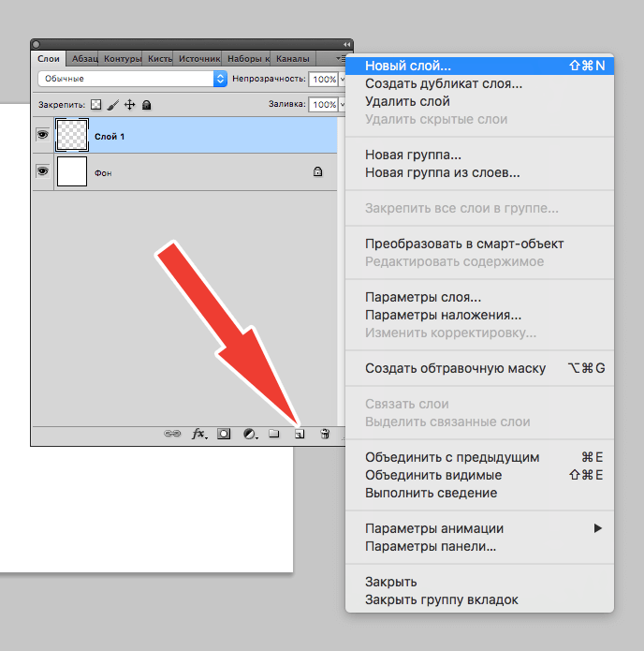Screen dimensions: 644x651
Task: Toggle visibility of the Фон layer
Action: click(x=42, y=171)
